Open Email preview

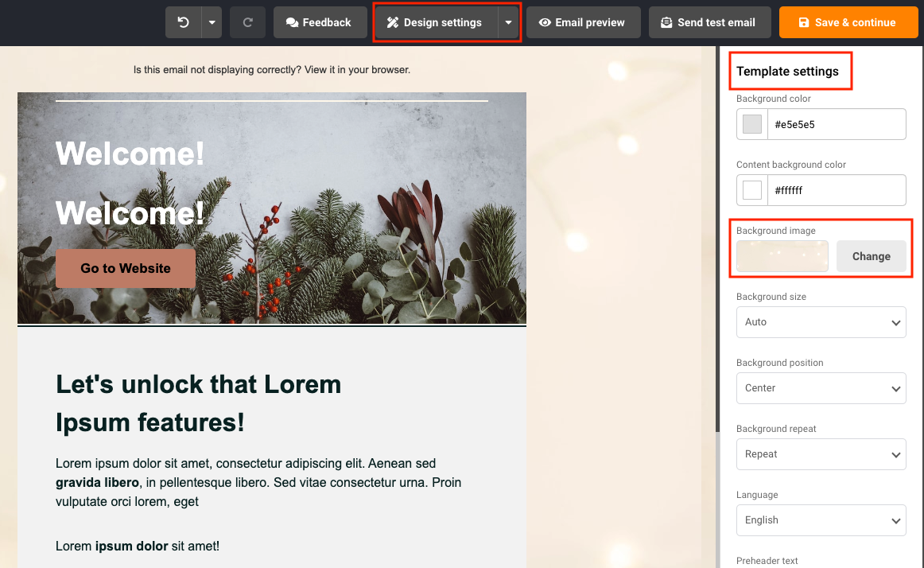(584, 22)
